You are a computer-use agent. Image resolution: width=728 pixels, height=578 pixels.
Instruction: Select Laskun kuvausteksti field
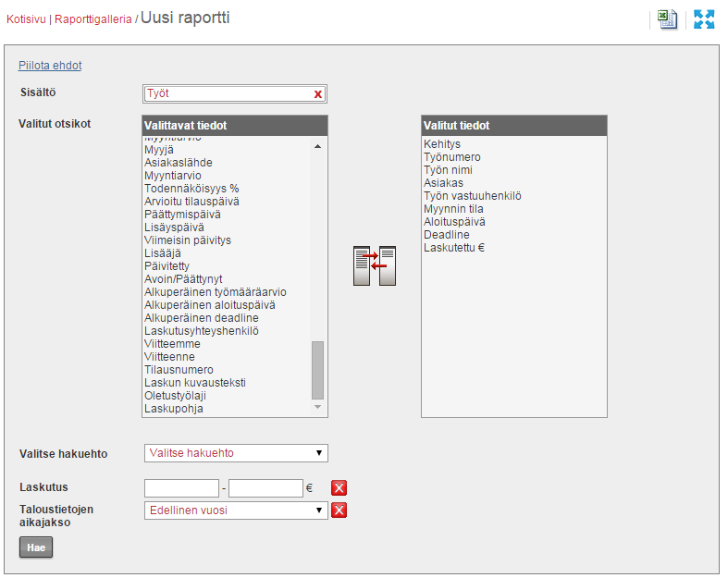point(195,383)
